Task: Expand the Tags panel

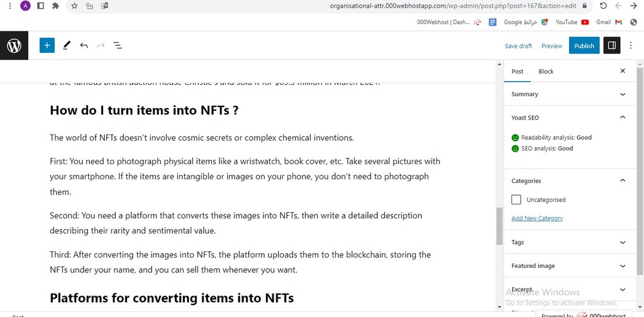Action: 569,242
